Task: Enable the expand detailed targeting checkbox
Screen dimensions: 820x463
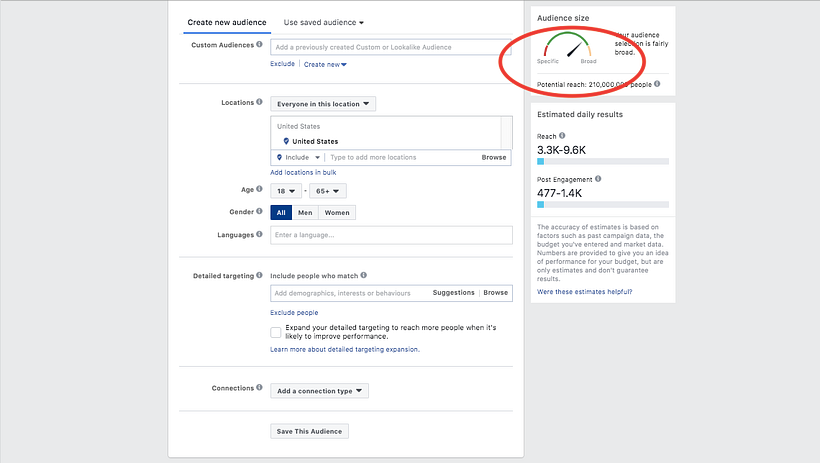Action: click(276, 332)
